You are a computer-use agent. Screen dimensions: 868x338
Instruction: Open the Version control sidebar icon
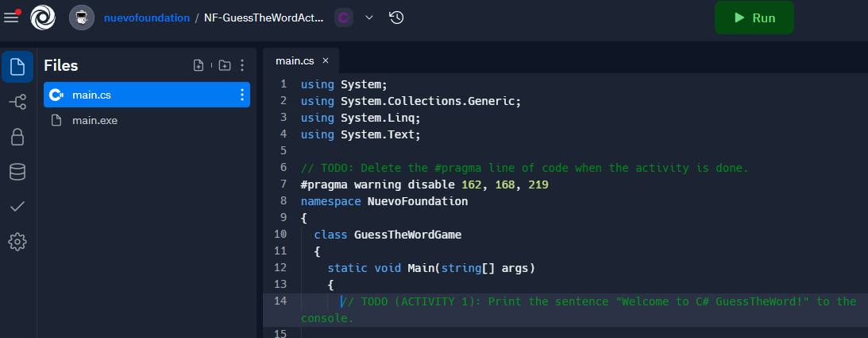tap(17, 102)
